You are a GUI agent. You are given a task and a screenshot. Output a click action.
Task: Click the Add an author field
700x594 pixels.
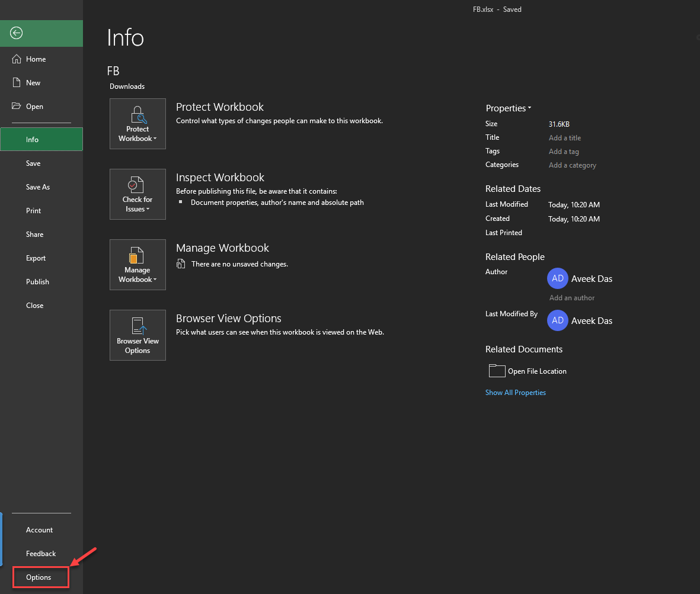click(x=572, y=298)
